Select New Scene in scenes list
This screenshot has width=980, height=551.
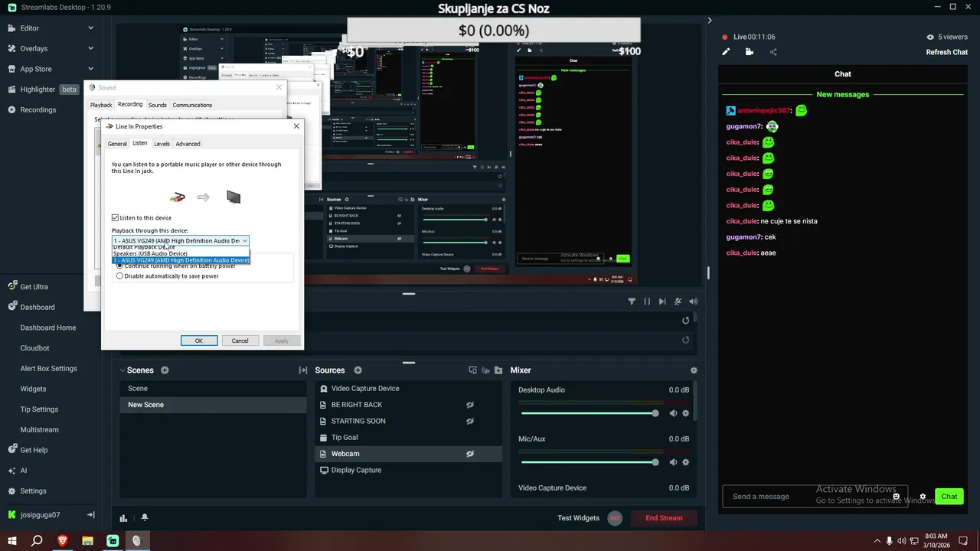(213, 405)
